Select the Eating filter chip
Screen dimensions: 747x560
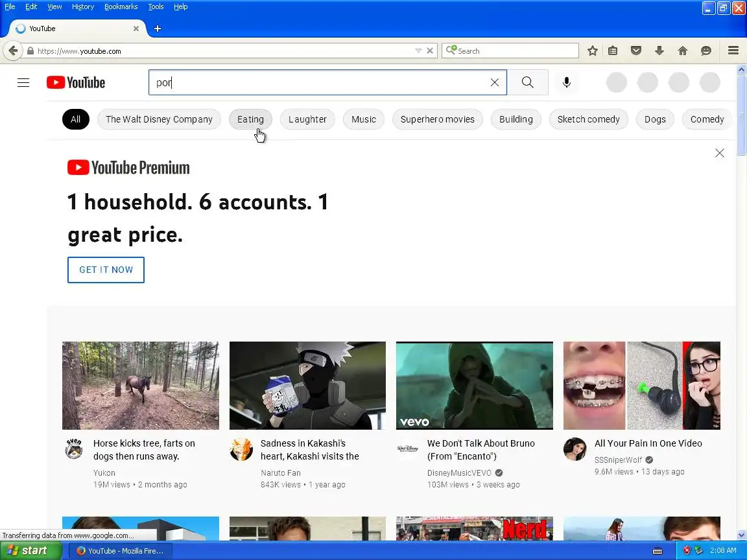[x=250, y=119]
